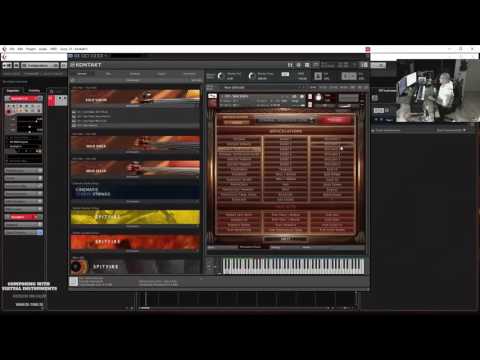The height and width of the screenshot is (360, 480).
Task: Open the Cinematic Studio Strings library banner
Action: (x=135, y=191)
